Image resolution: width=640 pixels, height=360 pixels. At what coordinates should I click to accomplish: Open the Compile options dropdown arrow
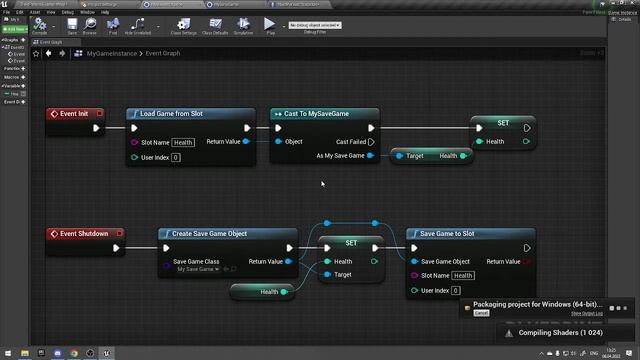[x=53, y=27]
